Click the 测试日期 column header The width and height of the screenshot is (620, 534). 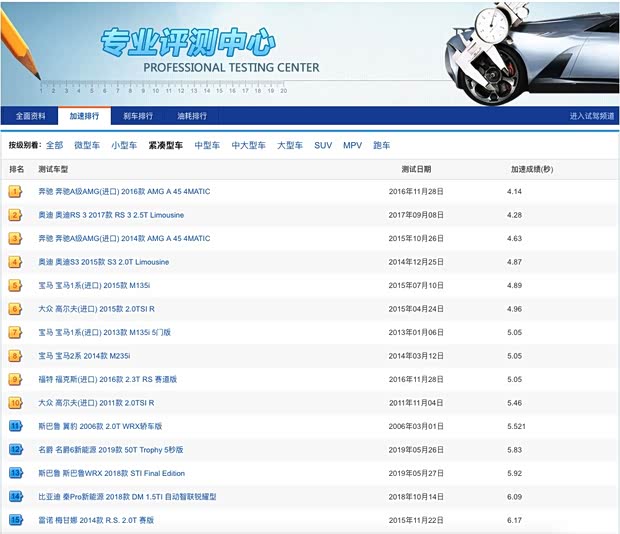(416, 169)
